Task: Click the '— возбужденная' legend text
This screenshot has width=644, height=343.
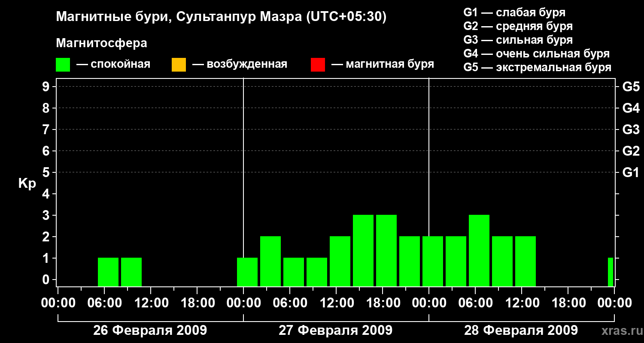Action: 240,65
